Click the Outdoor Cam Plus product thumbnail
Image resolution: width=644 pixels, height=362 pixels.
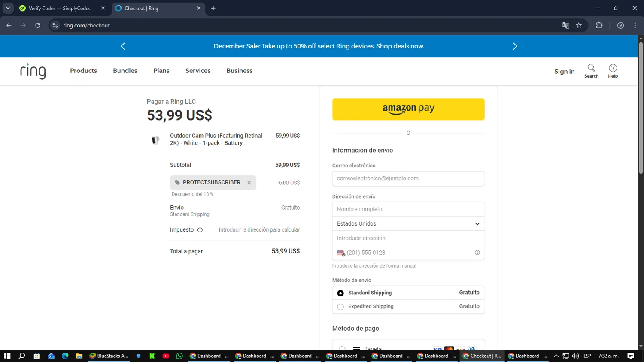click(x=155, y=140)
